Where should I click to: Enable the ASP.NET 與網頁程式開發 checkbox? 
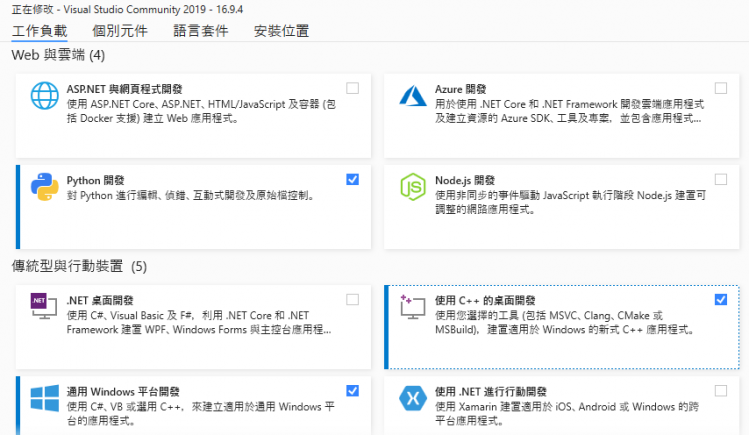pos(352,88)
